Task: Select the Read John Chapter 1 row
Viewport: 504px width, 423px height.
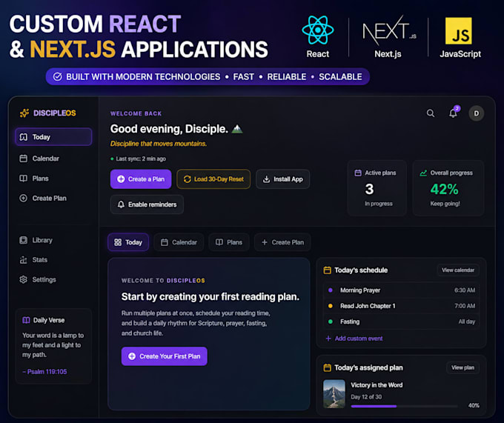Action: point(402,306)
